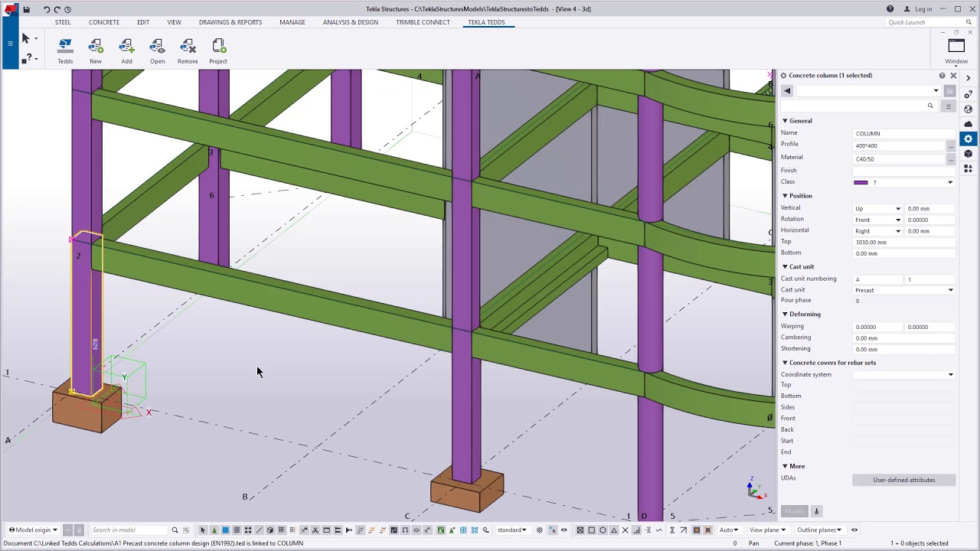Open the Class color dropdown
This screenshot has height=551, width=980.
pyautogui.click(x=950, y=183)
